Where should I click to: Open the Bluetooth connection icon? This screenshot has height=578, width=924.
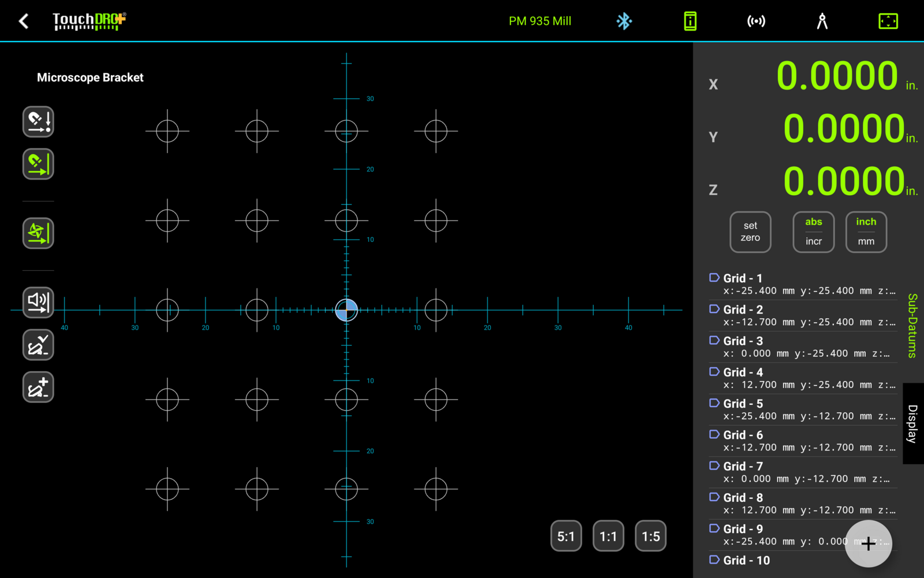[x=624, y=21]
